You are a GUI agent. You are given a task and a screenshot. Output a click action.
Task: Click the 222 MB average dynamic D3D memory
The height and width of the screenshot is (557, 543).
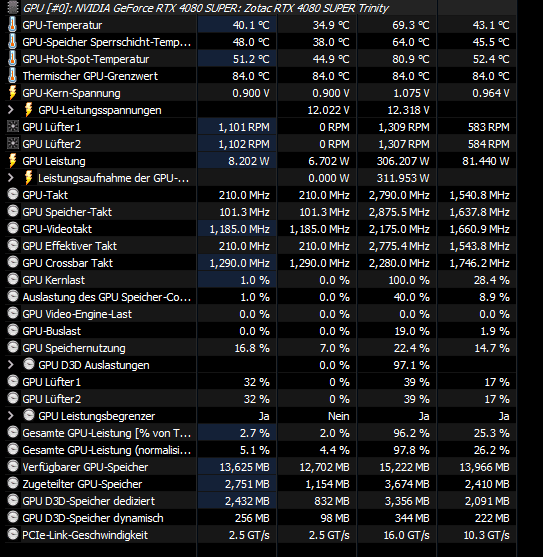point(492,518)
